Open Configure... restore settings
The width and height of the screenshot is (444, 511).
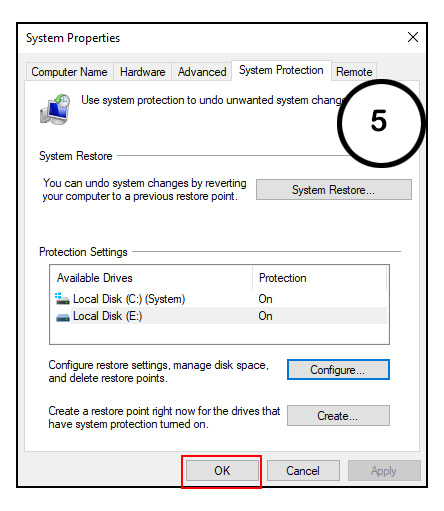[x=338, y=370]
